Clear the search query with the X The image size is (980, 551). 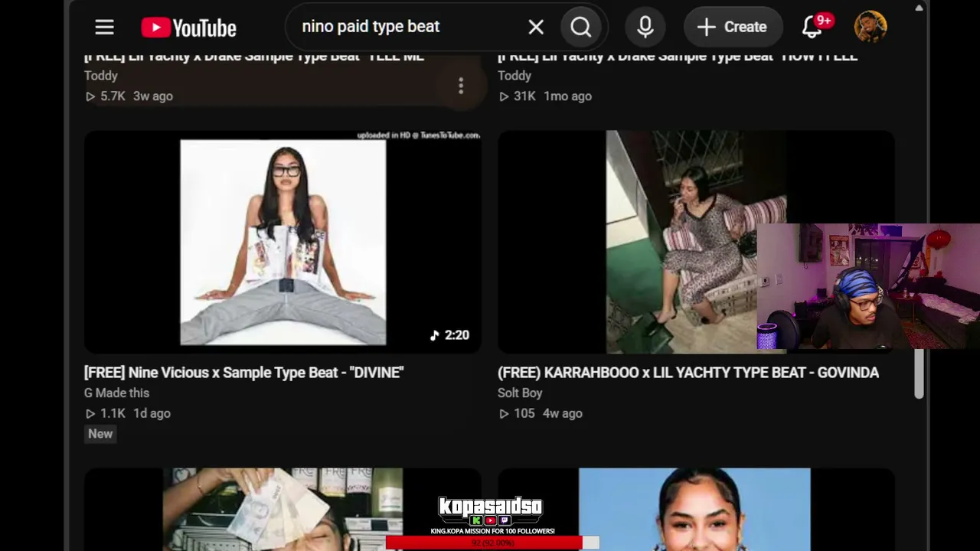tap(536, 28)
